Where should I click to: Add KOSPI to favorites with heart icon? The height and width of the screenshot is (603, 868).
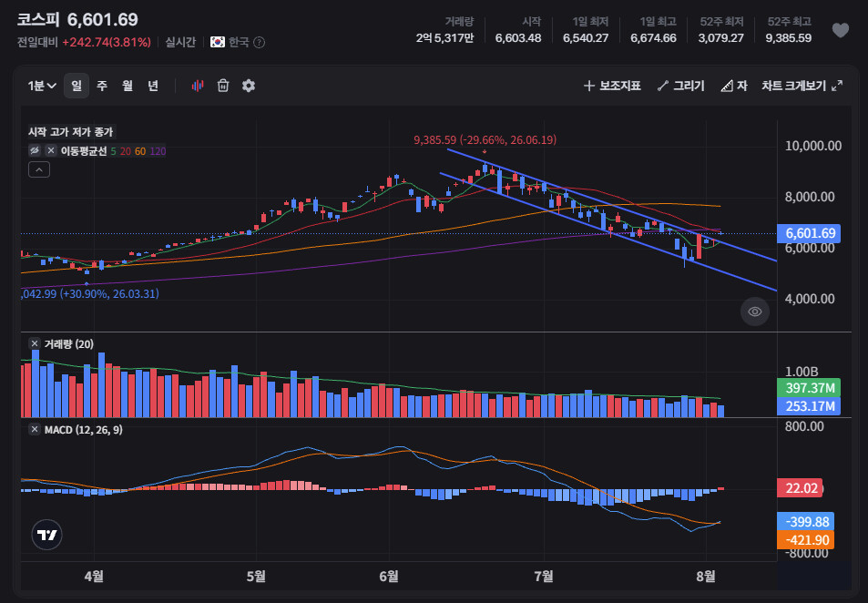point(841,30)
